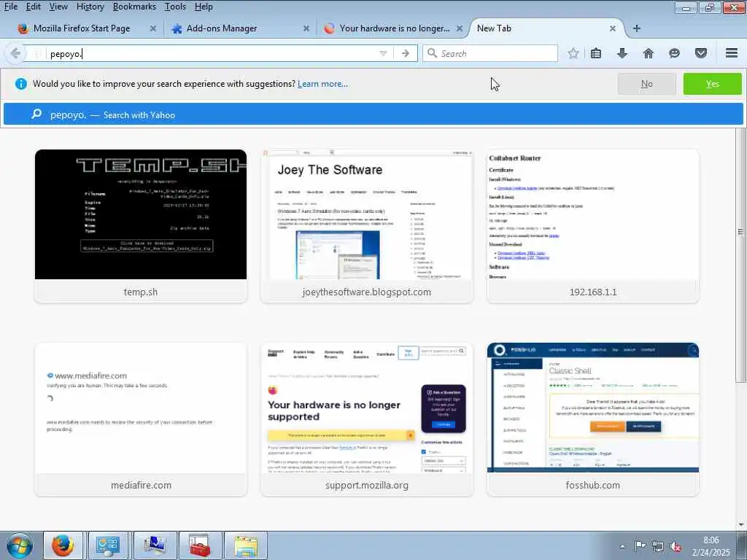Bookmark this page with the star icon

pos(573,53)
